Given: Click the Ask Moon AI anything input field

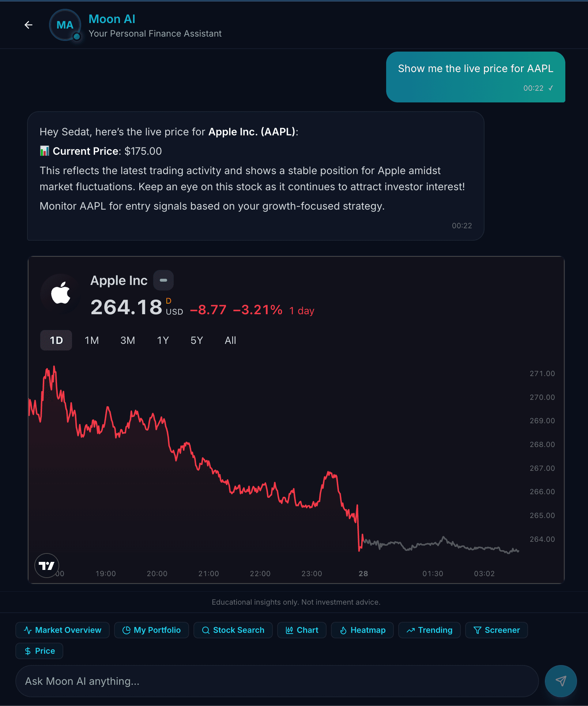Looking at the screenshot, I should (x=256, y=681).
